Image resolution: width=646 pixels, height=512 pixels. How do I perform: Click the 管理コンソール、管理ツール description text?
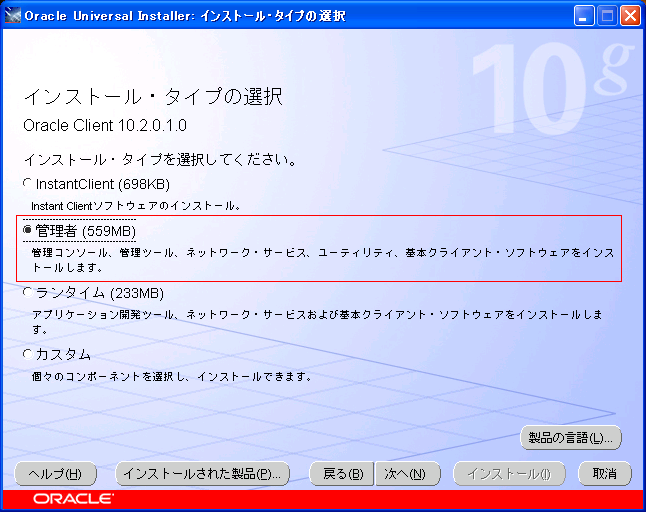click(x=323, y=260)
